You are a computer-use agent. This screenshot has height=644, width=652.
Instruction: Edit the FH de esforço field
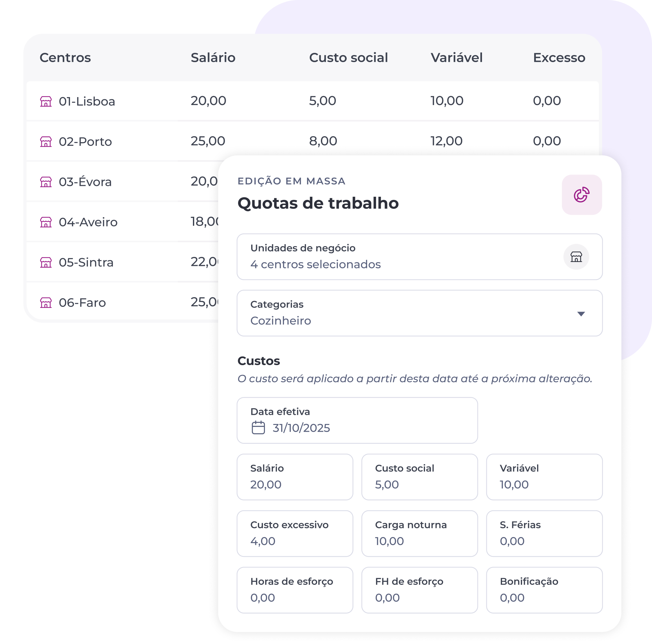coord(420,590)
